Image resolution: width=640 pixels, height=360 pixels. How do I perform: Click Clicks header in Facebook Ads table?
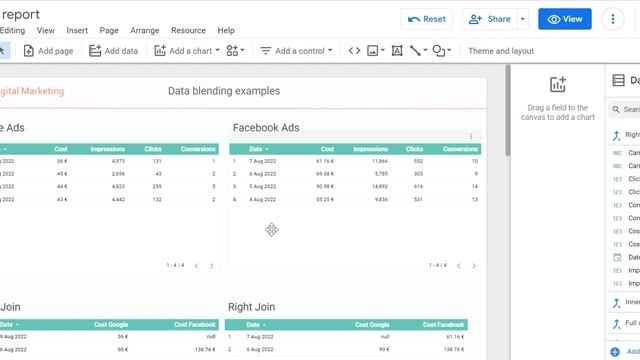[414, 149]
